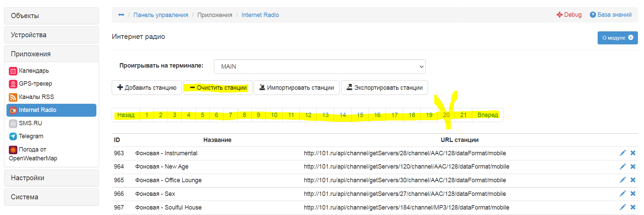
Task: Click the back arrows breadcrumb icon
Action: click(x=121, y=15)
